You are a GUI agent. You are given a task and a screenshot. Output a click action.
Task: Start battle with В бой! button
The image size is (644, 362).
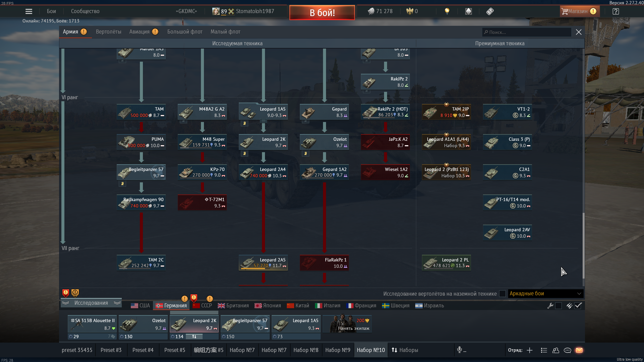point(322,13)
